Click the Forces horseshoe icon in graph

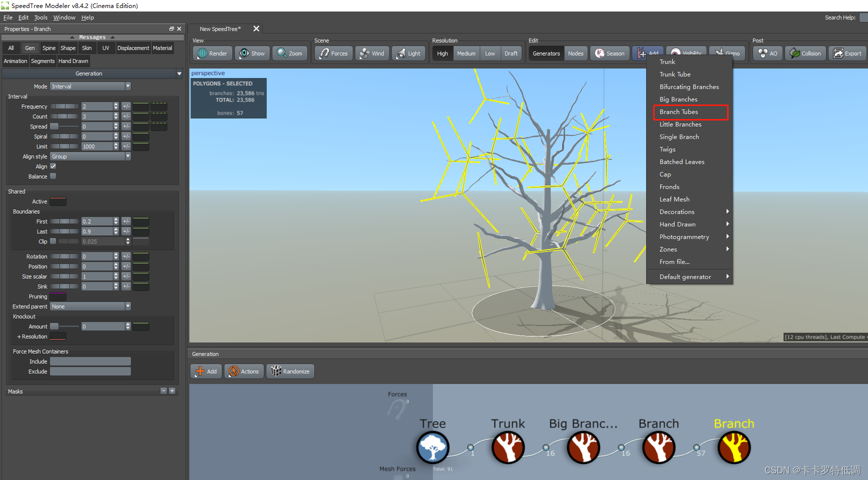pos(397,410)
